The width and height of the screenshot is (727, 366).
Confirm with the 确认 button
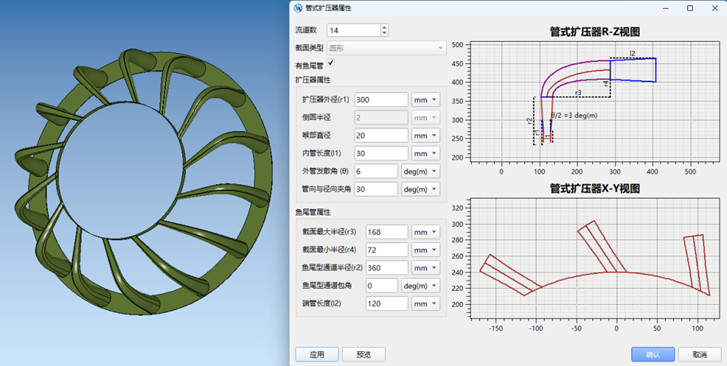coord(653,355)
